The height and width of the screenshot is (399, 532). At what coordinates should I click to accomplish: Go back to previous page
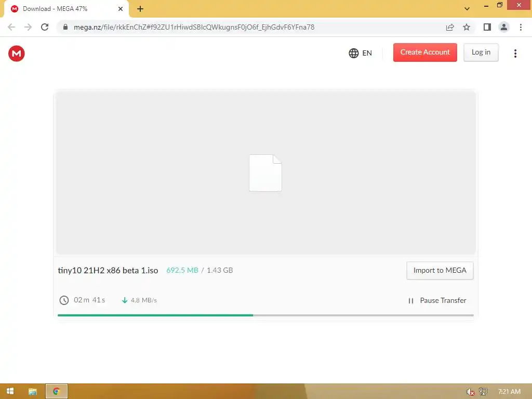(11, 27)
